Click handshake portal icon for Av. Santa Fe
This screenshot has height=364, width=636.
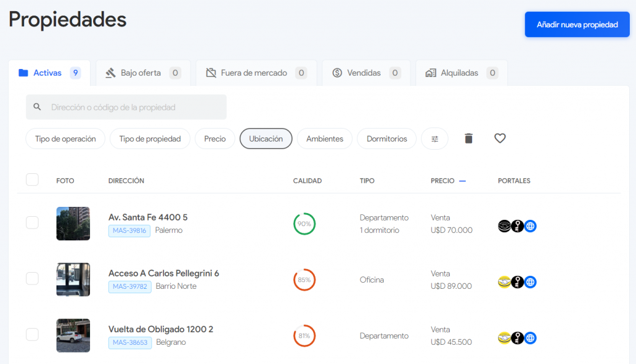504,226
